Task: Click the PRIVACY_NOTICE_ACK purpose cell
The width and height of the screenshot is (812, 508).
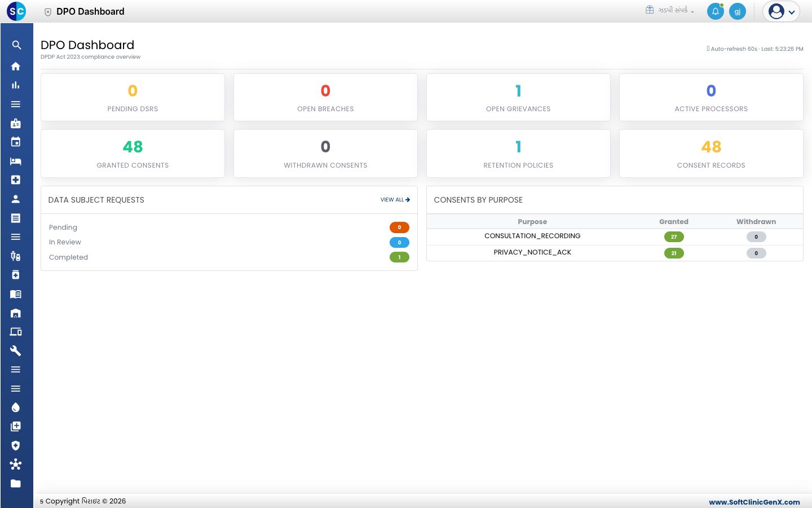Action: [x=532, y=252]
